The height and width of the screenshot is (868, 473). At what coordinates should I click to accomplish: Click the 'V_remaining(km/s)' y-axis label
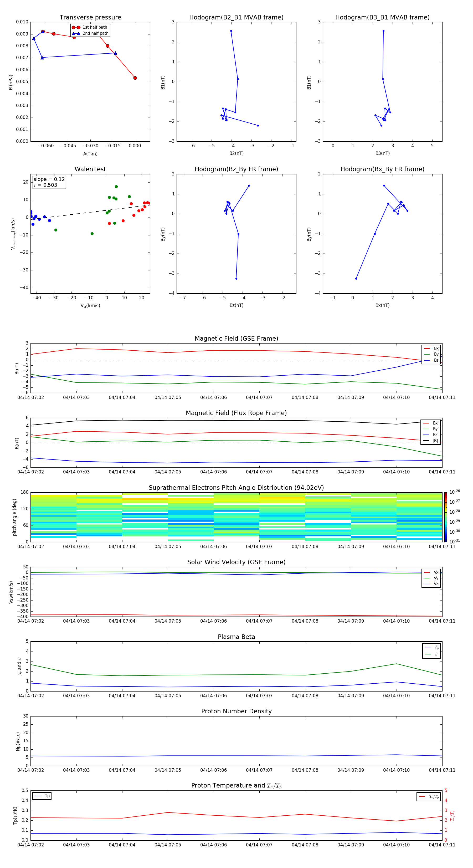coord(13,234)
